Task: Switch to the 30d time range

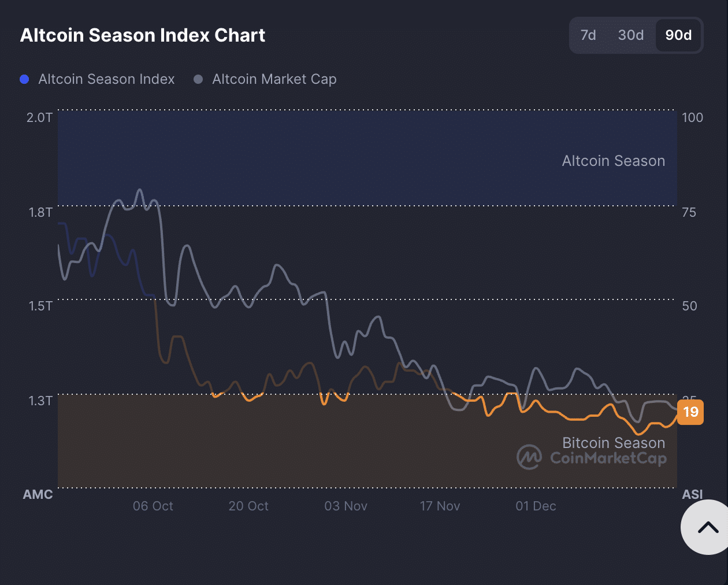Action: (x=630, y=35)
